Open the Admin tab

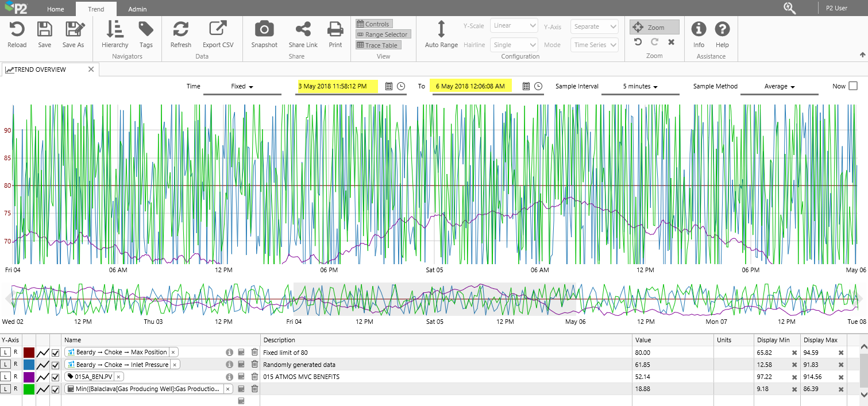pos(137,9)
